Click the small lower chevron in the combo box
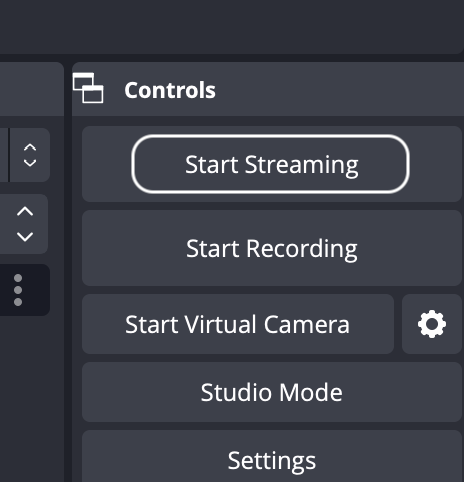This screenshot has width=464, height=482. pyautogui.click(x=30, y=163)
